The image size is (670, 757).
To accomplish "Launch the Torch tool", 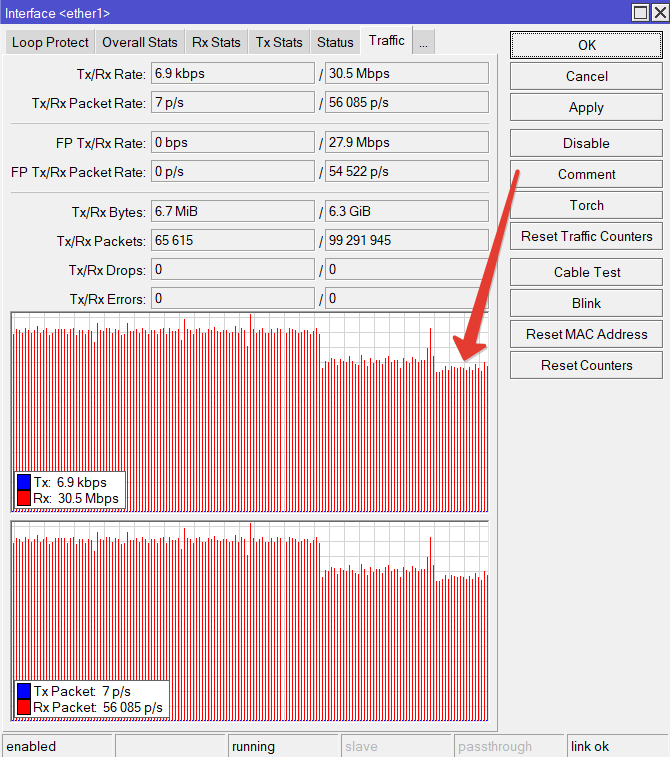I will (586, 205).
